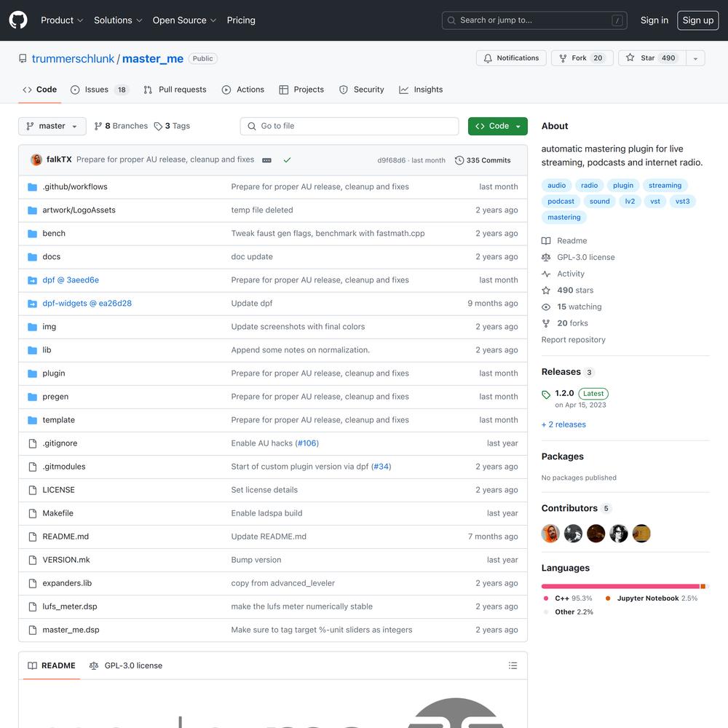The image size is (728, 728).
Task: Click the Go to file input
Action: (x=349, y=126)
